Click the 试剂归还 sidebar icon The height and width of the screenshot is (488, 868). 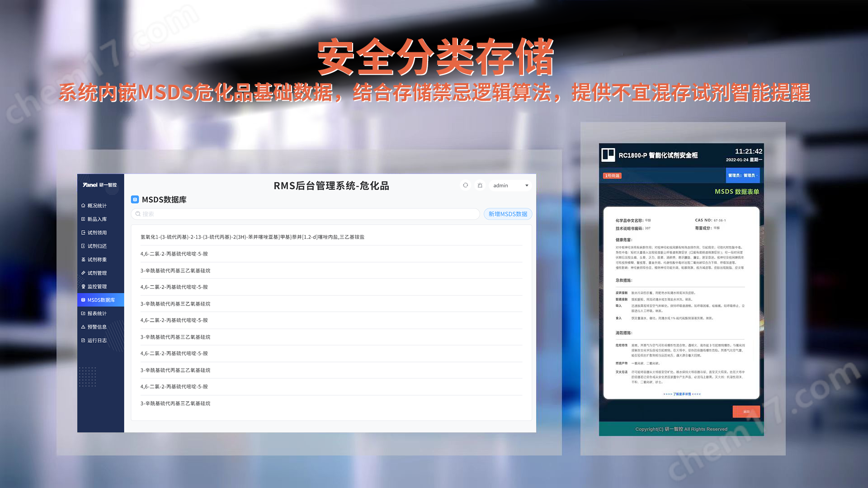83,246
